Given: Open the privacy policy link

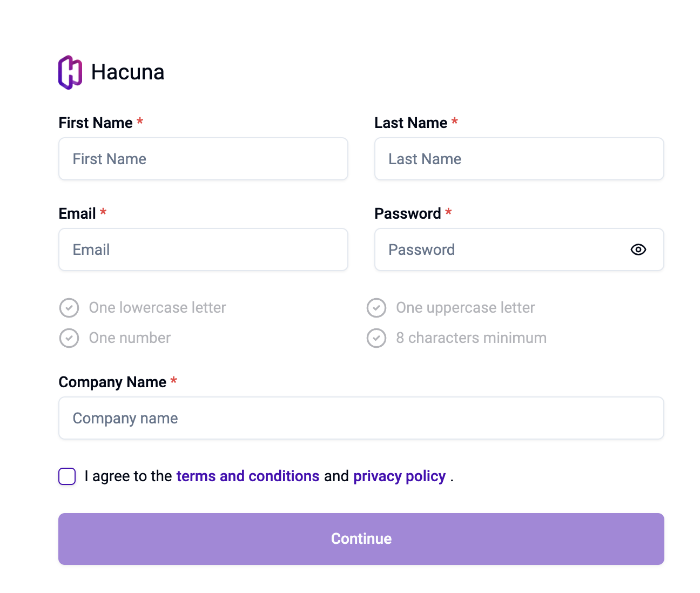Looking at the screenshot, I should coord(399,476).
